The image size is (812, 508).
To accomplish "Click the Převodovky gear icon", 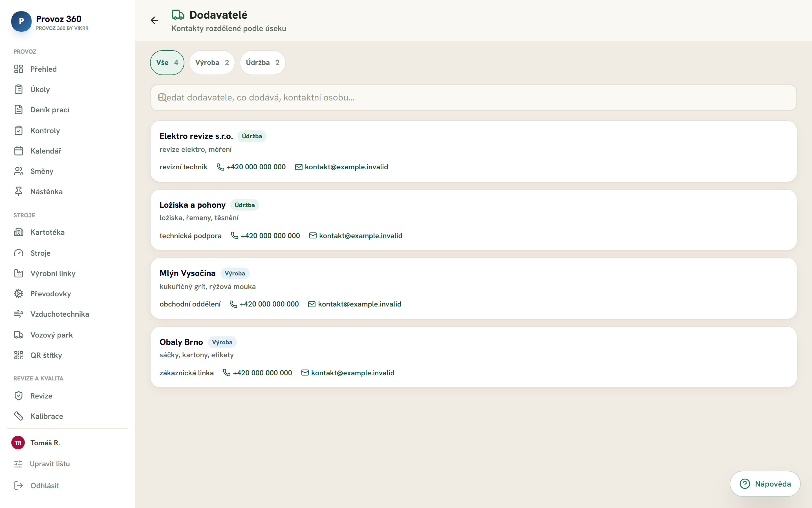I will click(x=18, y=294).
